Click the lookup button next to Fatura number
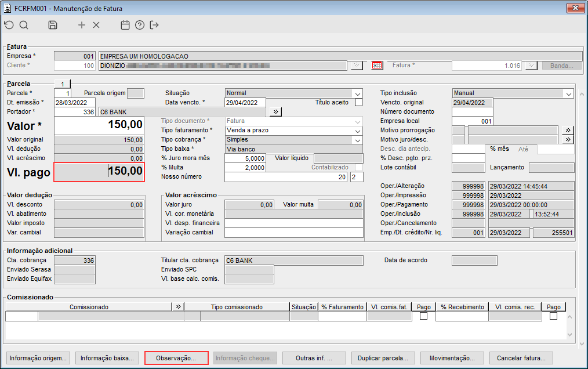 [531, 66]
